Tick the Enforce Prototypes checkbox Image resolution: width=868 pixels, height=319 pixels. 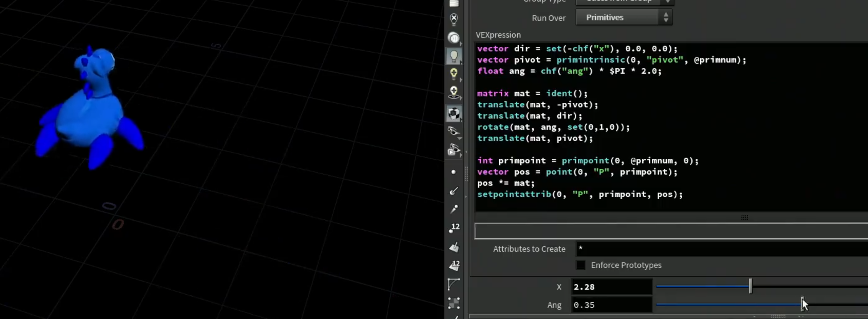point(581,265)
